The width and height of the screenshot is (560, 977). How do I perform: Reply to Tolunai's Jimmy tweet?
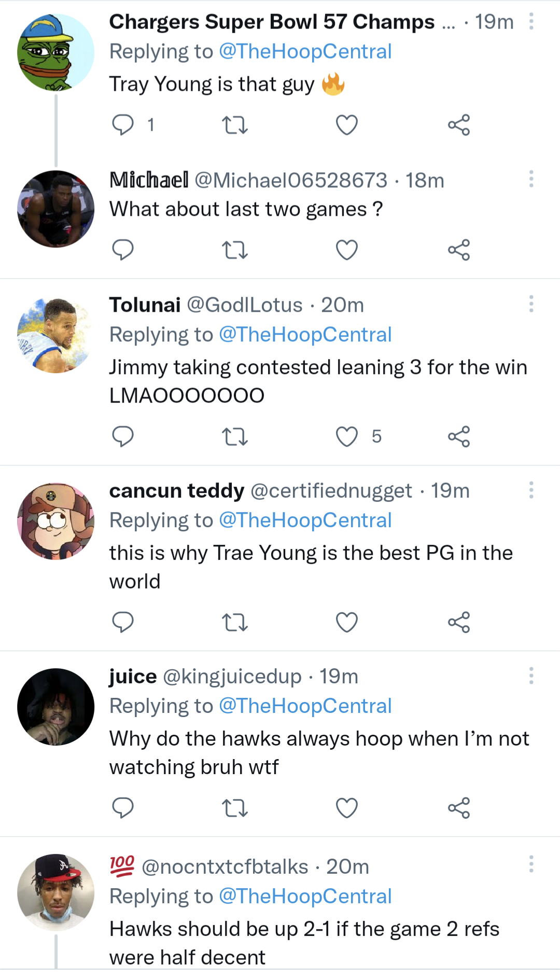point(123,436)
